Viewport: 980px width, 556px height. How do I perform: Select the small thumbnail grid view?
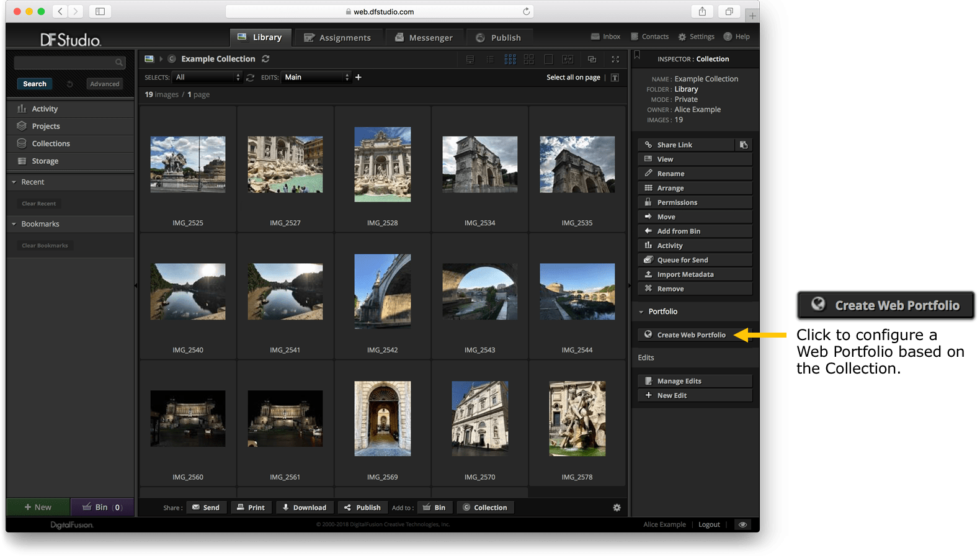pyautogui.click(x=510, y=59)
